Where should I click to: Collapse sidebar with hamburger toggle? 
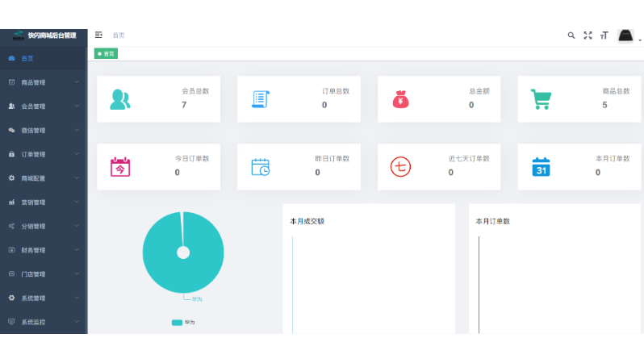[98, 35]
